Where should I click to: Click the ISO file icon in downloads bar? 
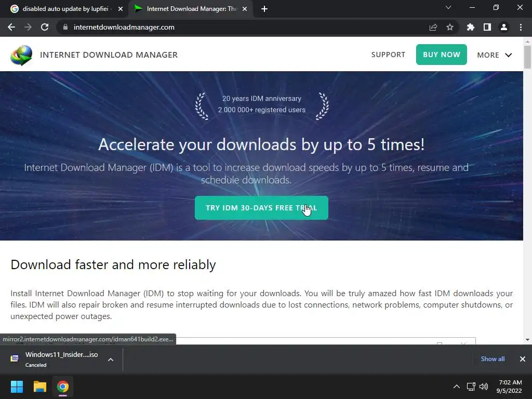15,358
